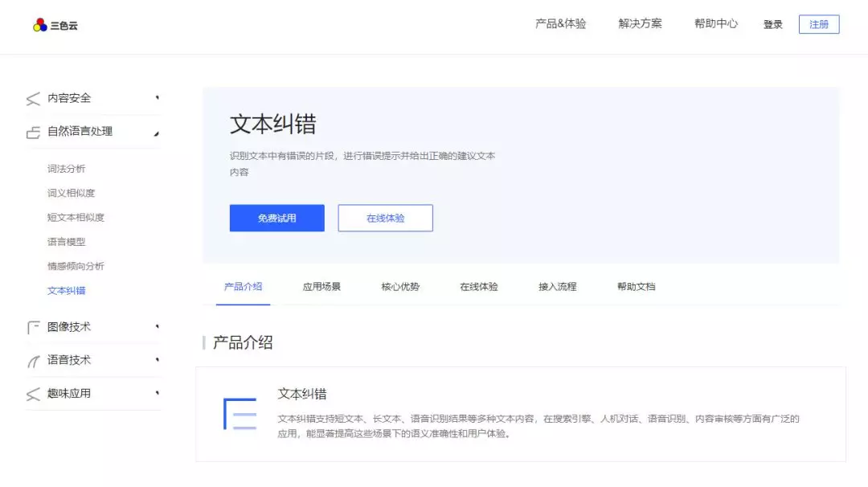Collapse the 自然语言处理 menu arrow
The height and width of the screenshot is (487, 868).
157,133
